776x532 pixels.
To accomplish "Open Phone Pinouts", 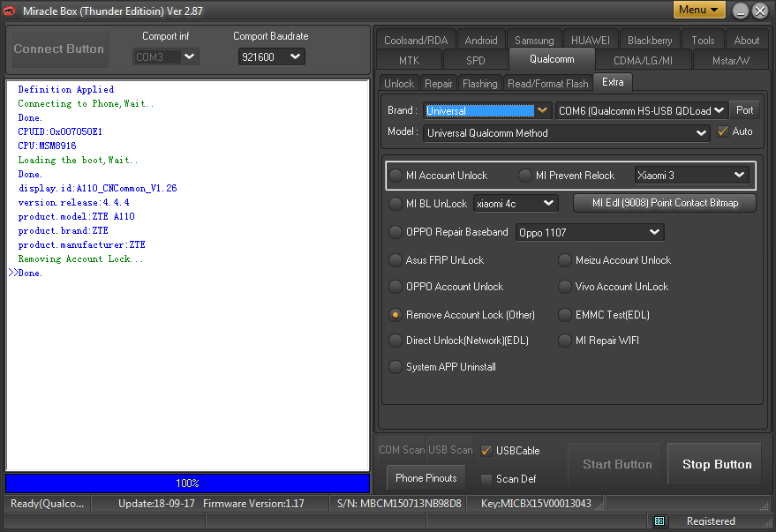I will [426, 478].
